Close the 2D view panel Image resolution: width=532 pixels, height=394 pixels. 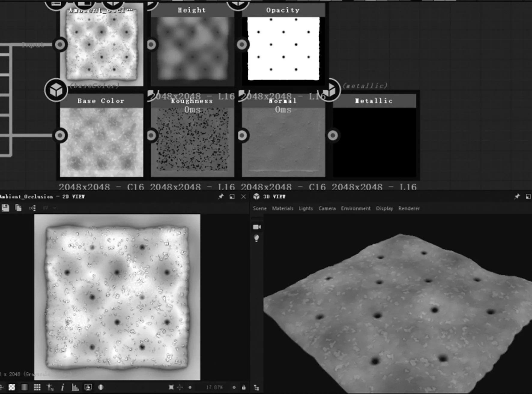243,197
